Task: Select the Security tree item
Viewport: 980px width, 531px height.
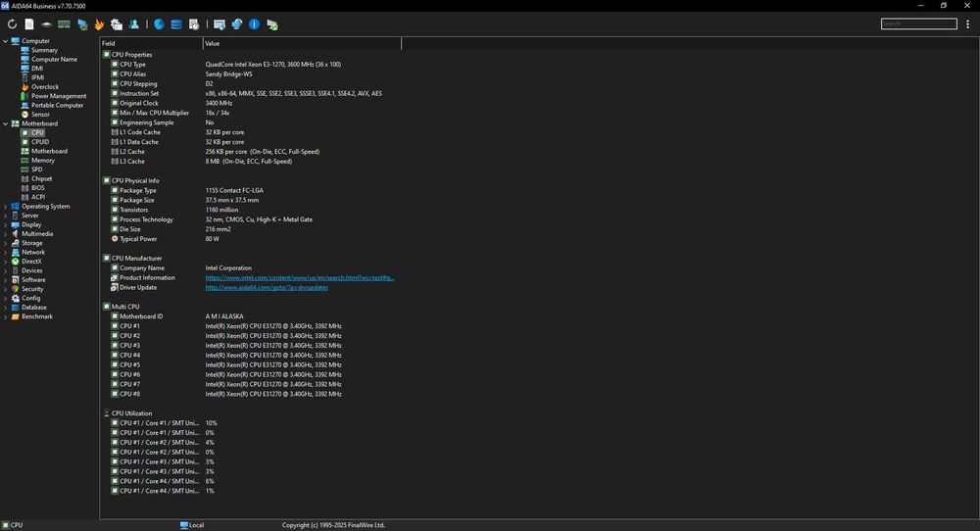Action: (32, 289)
